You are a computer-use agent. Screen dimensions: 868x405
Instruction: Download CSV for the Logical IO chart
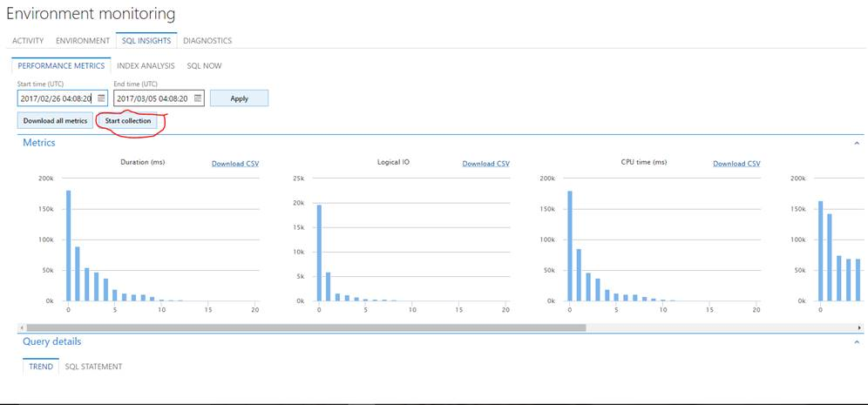coord(485,164)
